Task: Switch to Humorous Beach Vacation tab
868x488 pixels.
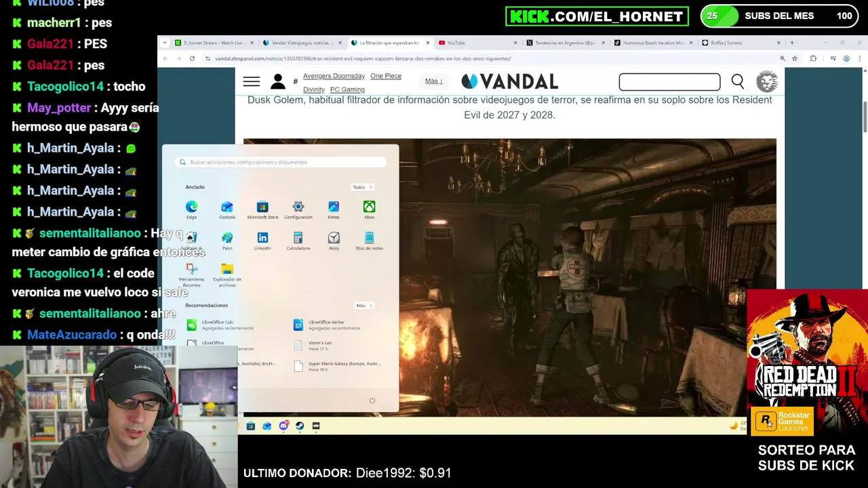Action: pyautogui.click(x=653, y=43)
